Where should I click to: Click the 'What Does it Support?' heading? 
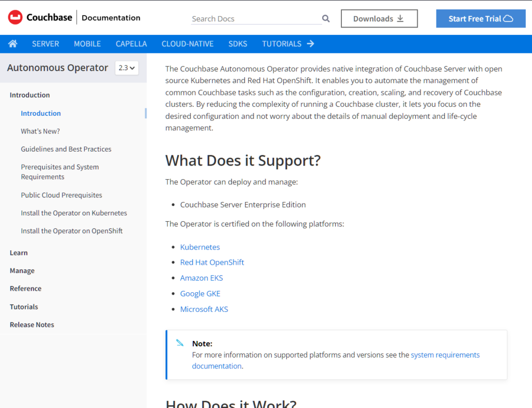coord(243,160)
